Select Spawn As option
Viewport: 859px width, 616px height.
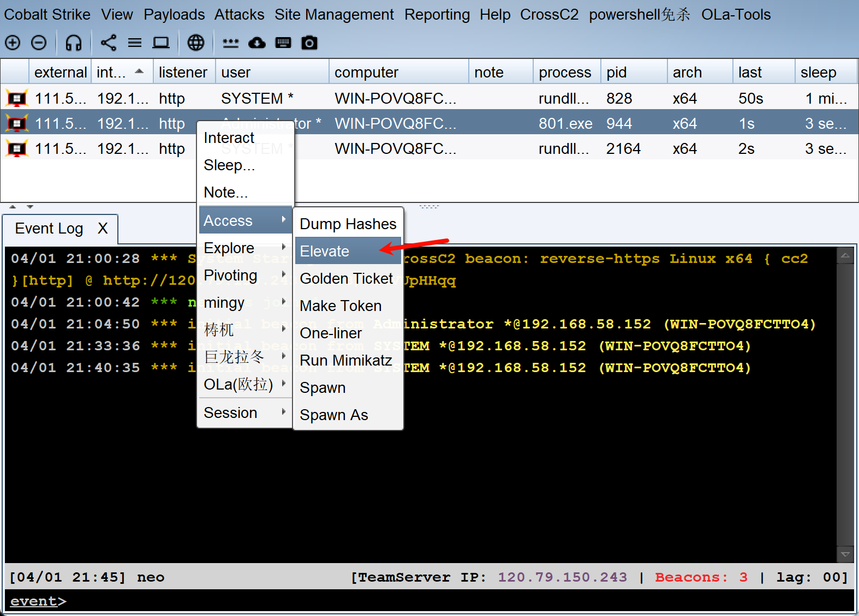tap(348, 415)
